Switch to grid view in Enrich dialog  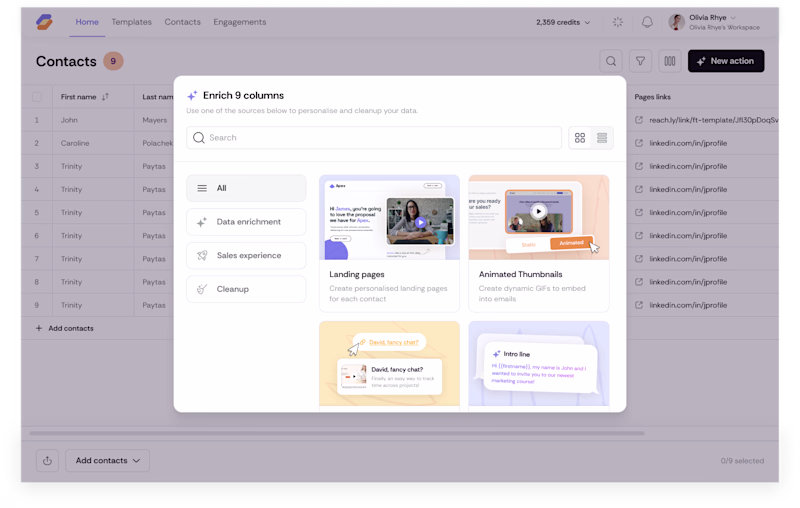580,138
